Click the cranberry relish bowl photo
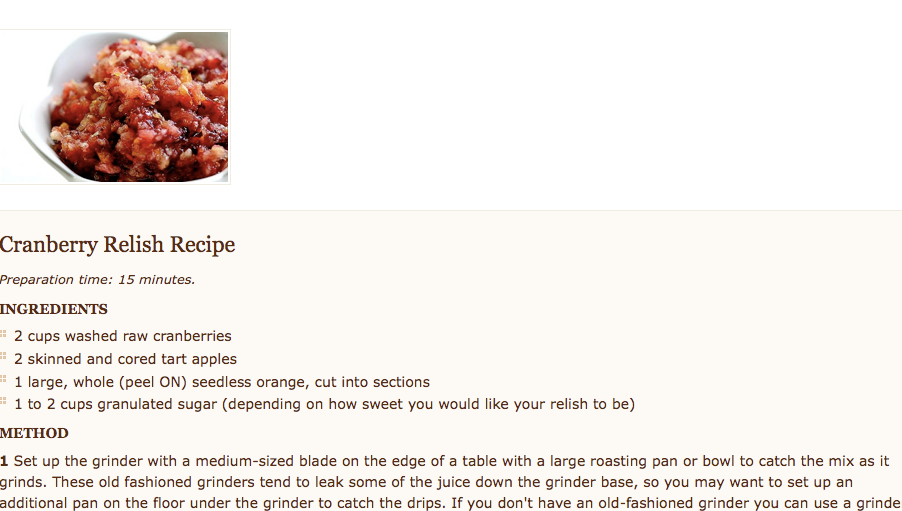Viewport: 902px width, 511px height. click(x=114, y=107)
